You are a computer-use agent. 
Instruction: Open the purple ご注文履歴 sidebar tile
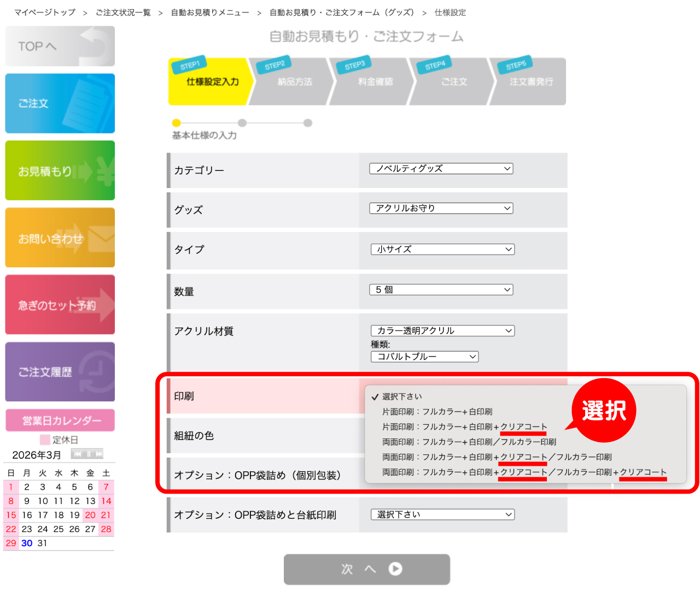pos(60,372)
